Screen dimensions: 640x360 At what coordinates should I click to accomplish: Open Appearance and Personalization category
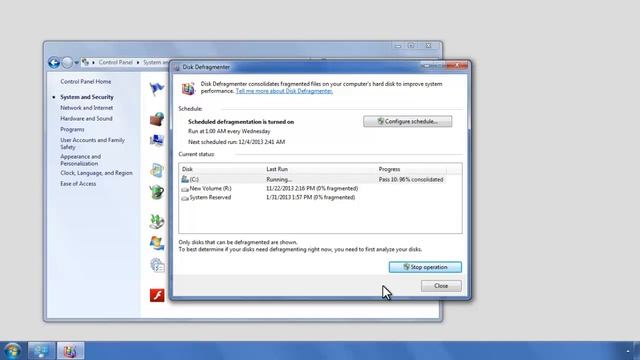click(80, 160)
